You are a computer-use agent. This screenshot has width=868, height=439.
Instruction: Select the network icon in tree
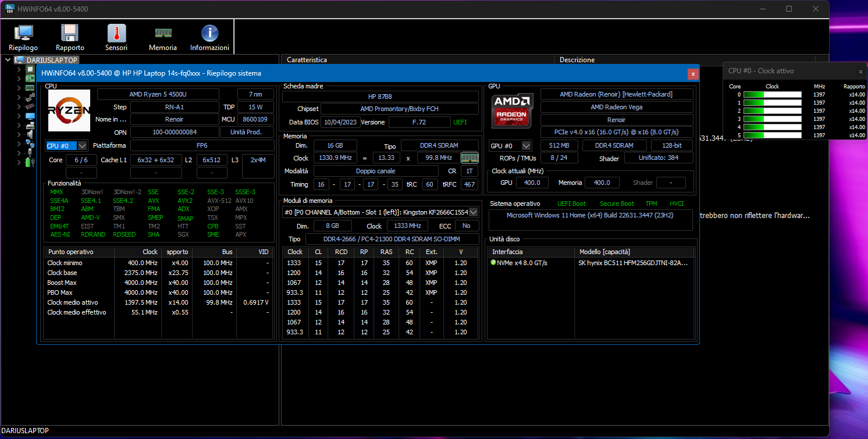coord(30,144)
